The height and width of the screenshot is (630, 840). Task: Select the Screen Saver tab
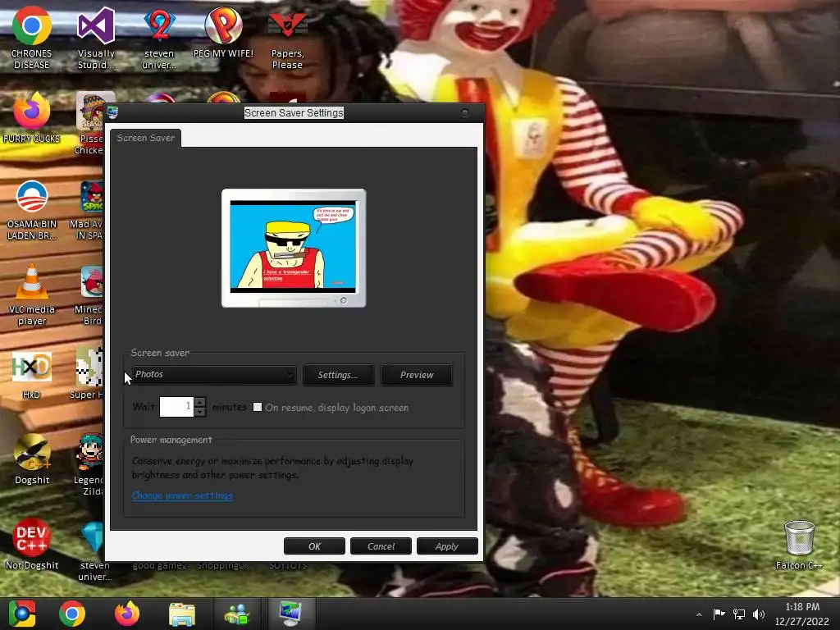(146, 138)
